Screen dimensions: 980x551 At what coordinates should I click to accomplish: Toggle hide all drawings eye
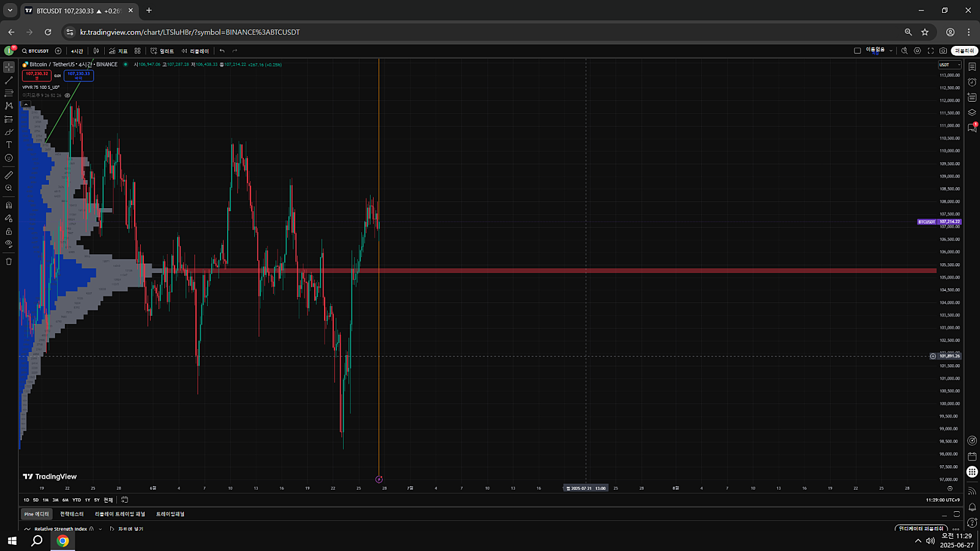tap(9, 244)
